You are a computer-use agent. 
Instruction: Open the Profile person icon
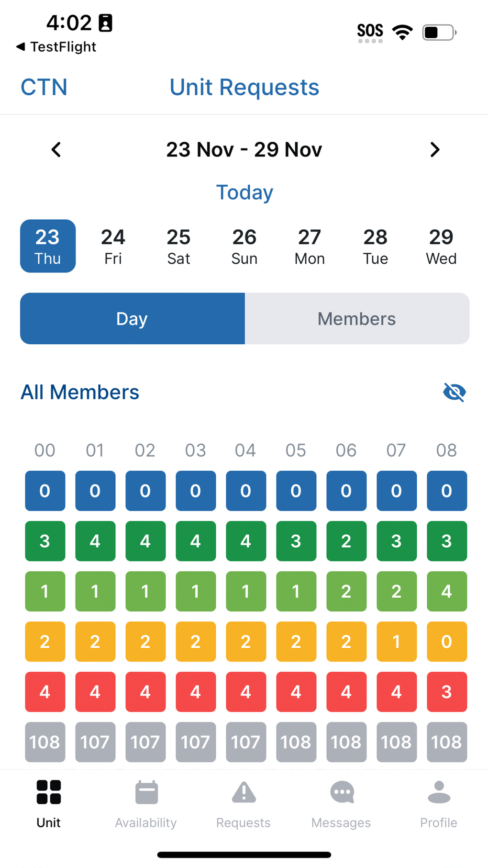click(x=439, y=792)
